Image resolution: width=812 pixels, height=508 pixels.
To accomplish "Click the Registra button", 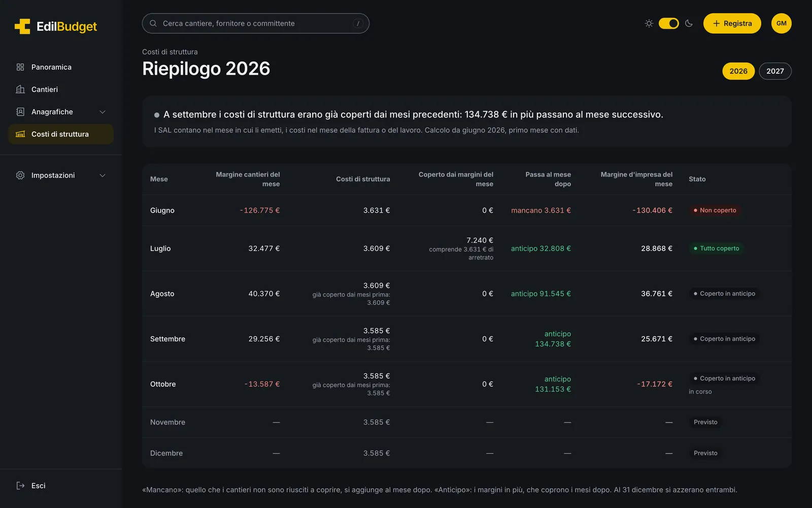I will 732,23.
